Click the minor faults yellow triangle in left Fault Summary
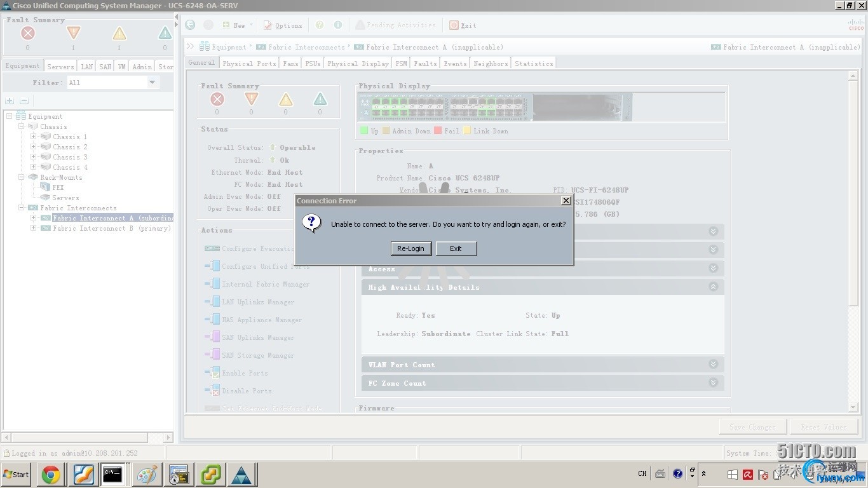 pos(119,33)
